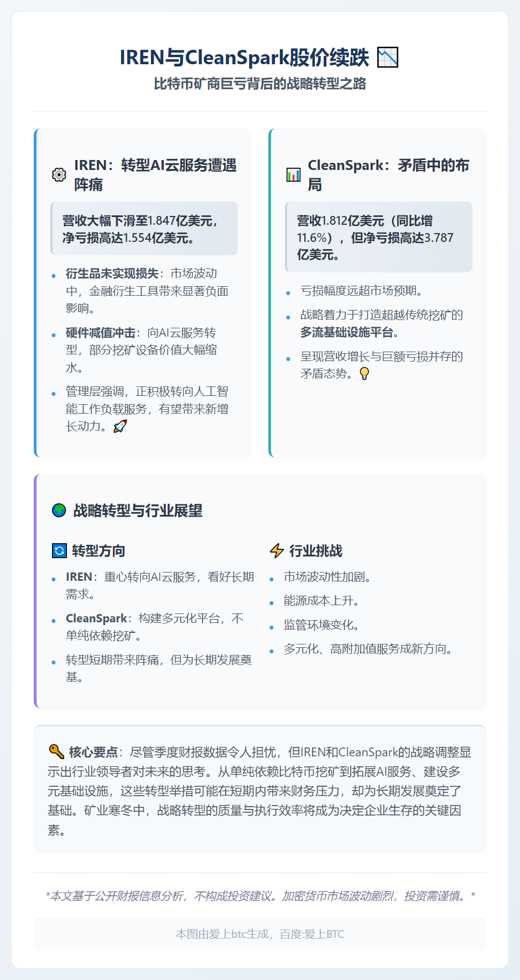This screenshot has width=520, height=980.
Task: Click the gear icon beside IREN heading
Action: click(59, 174)
